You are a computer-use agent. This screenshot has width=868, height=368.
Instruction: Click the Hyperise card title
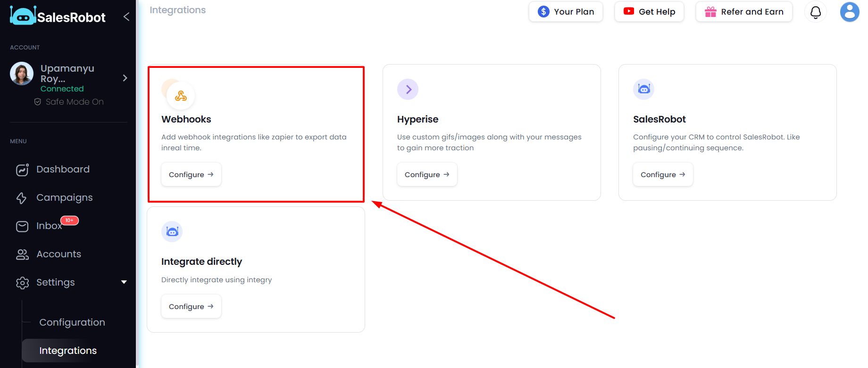pos(417,119)
